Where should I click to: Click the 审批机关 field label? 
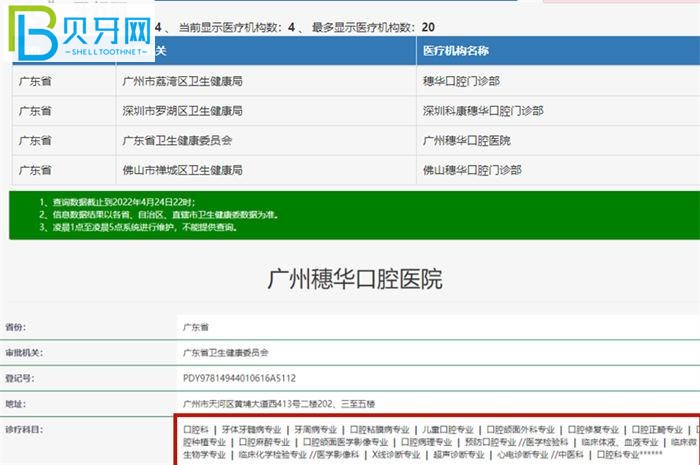[24, 353]
